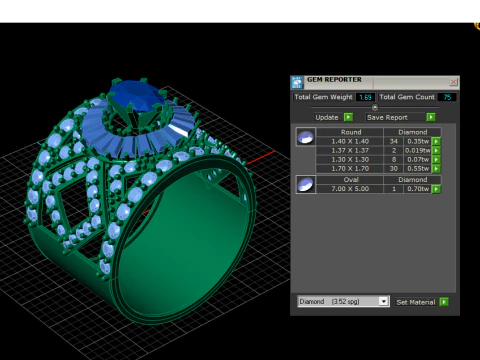480x360 pixels.
Task: Click the count cell showing 34
Action: tap(394, 141)
